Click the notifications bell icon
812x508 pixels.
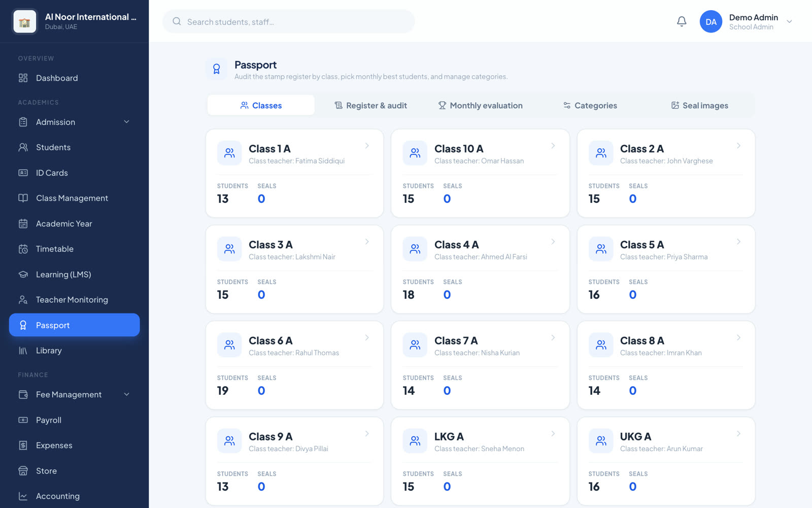pos(682,21)
